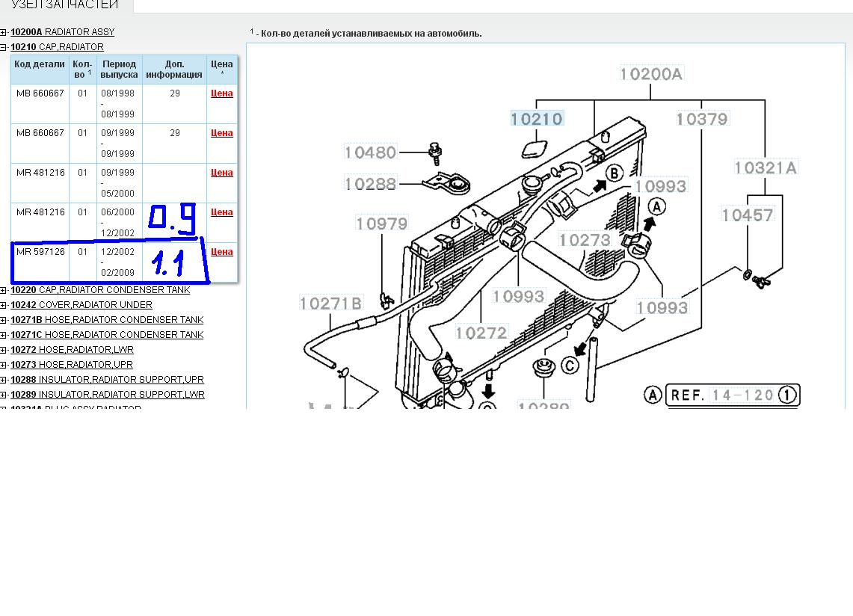Viewport: 853px width, 616px height.
Task: Click Цена link for MR 597126
Action: 222,252
